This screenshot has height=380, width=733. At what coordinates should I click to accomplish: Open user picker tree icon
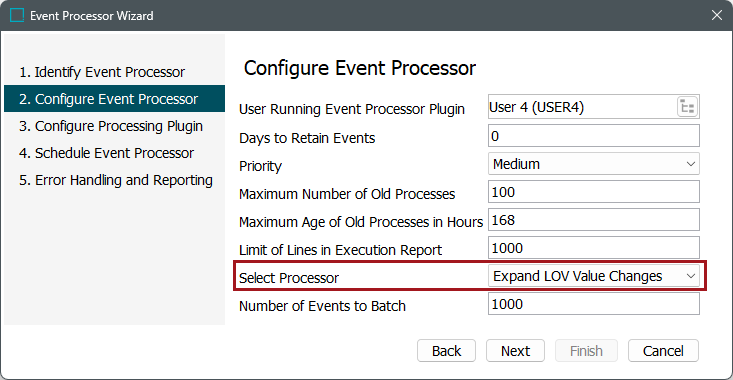coord(687,107)
